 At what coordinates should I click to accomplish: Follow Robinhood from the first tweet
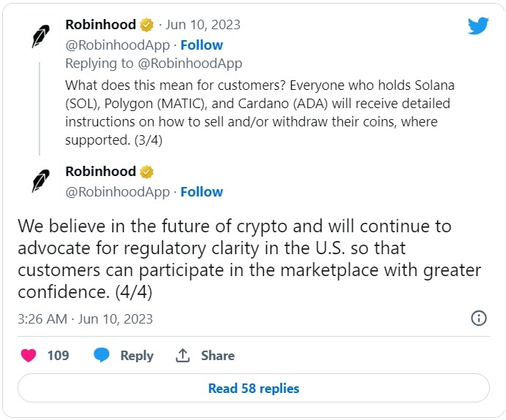[x=202, y=45]
